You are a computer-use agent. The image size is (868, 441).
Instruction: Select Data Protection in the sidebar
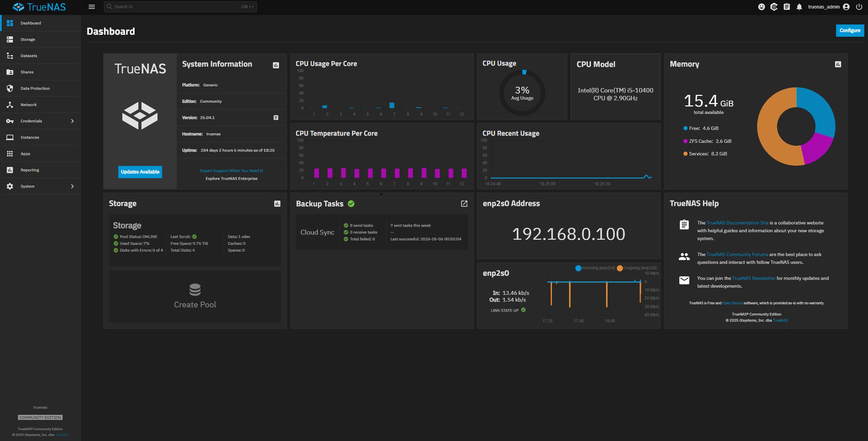[x=41, y=88]
